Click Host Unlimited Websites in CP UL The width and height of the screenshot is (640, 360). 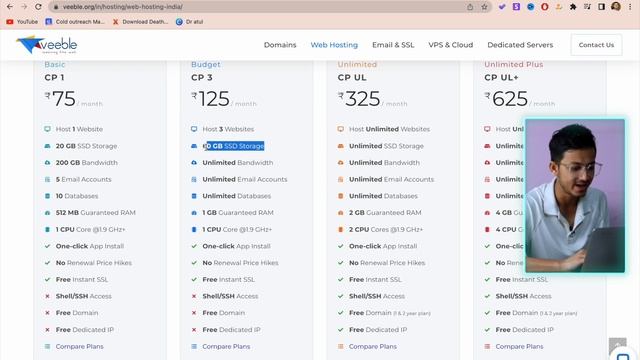tap(389, 129)
